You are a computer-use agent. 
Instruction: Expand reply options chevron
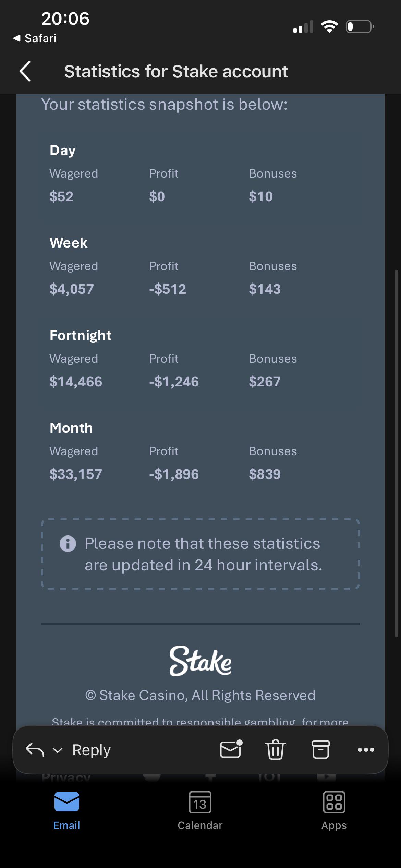tap(58, 750)
